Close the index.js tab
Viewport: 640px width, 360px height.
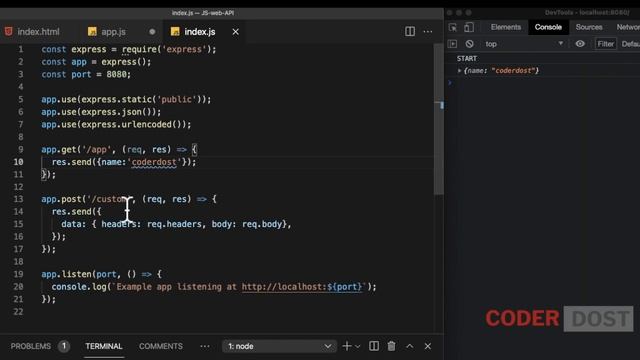click(x=236, y=31)
